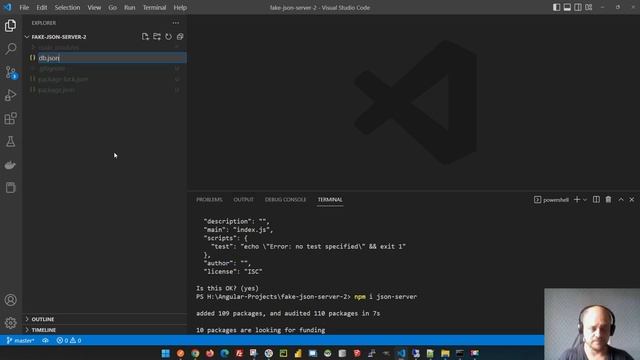
Task: Open the Terminal menu
Action: (x=154, y=7)
